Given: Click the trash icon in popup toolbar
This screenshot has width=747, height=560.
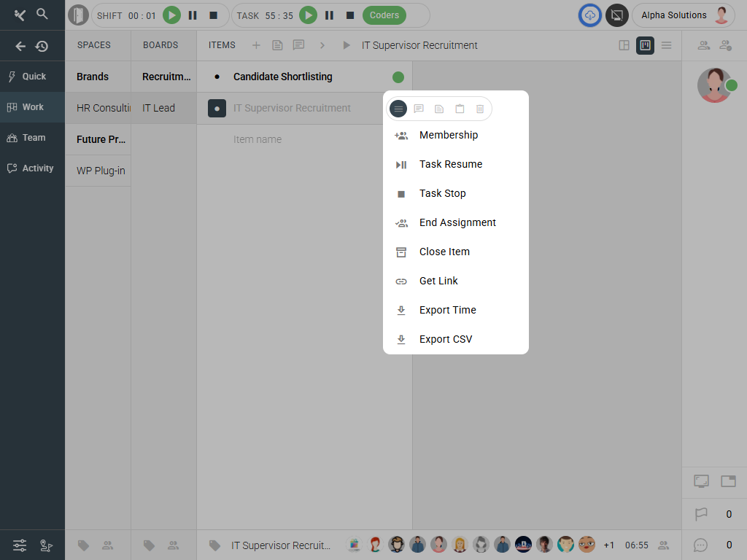Looking at the screenshot, I should pos(480,109).
